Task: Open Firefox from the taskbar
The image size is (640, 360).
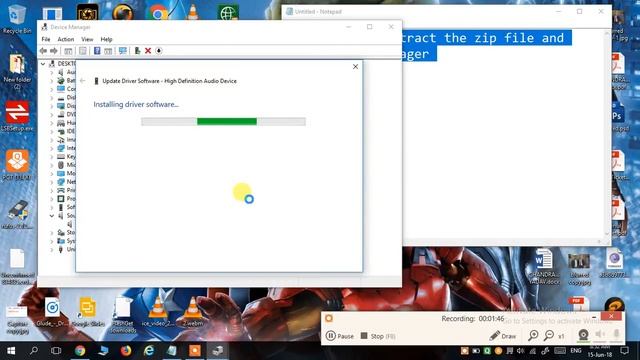Action: click(126, 351)
